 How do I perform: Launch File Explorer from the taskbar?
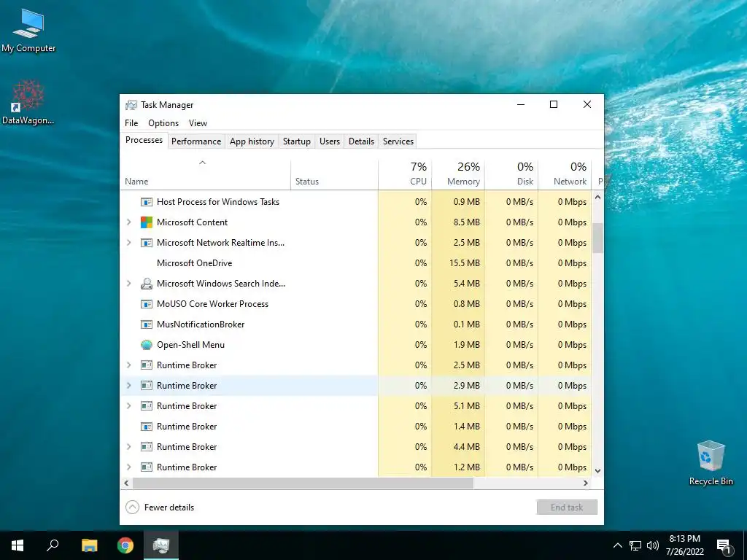click(89, 545)
